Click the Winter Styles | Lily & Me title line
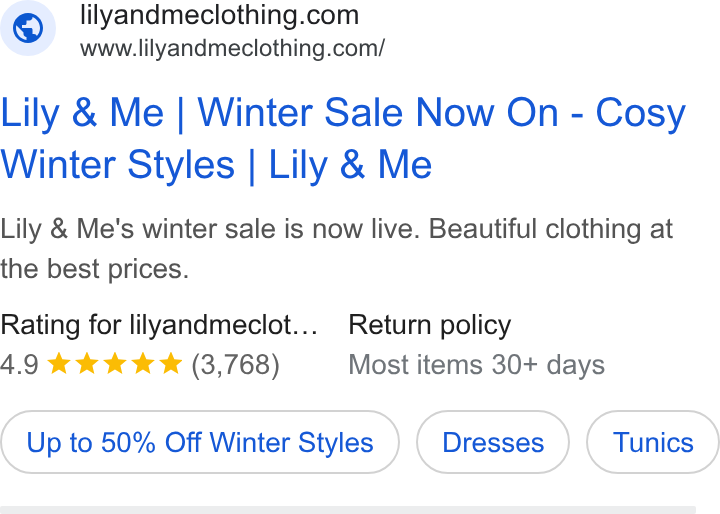 [216, 164]
